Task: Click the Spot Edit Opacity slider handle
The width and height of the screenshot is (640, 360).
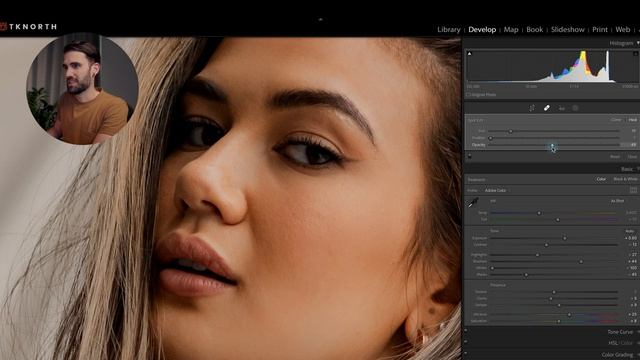Action: point(552,145)
